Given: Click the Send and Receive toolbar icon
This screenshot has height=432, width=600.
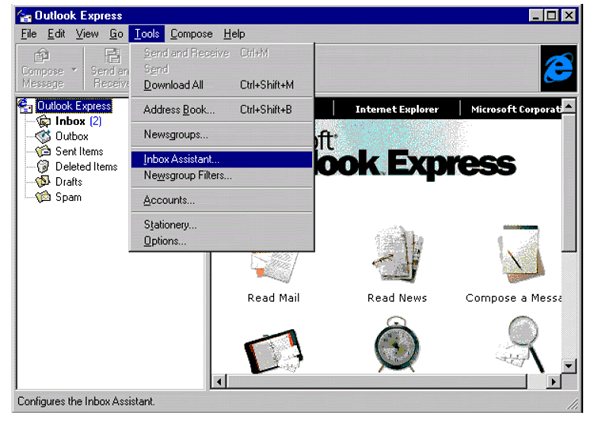Looking at the screenshot, I should click(x=112, y=56).
